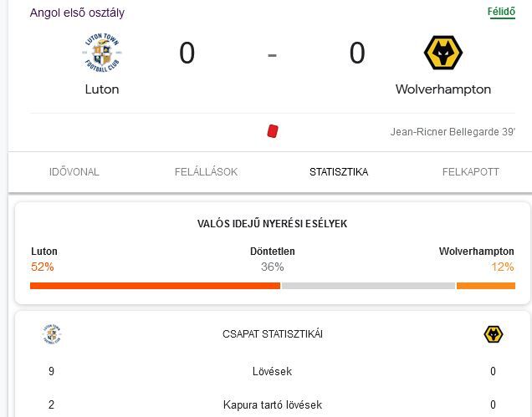The width and height of the screenshot is (532, 417).
Task: Click the Luton team name
Action: [x=102, y=89]
